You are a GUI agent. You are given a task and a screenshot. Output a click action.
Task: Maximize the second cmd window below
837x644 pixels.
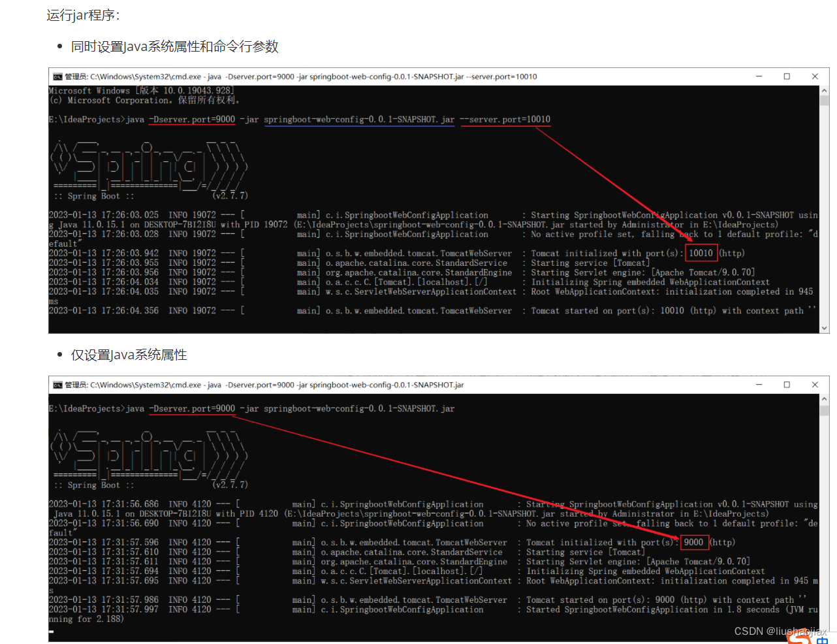click(x=787, y=385)
